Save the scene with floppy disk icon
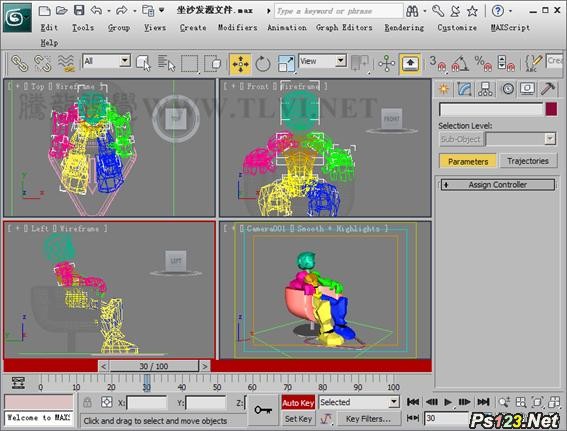Viewport: 567px width, 431px height. (79, 10)
